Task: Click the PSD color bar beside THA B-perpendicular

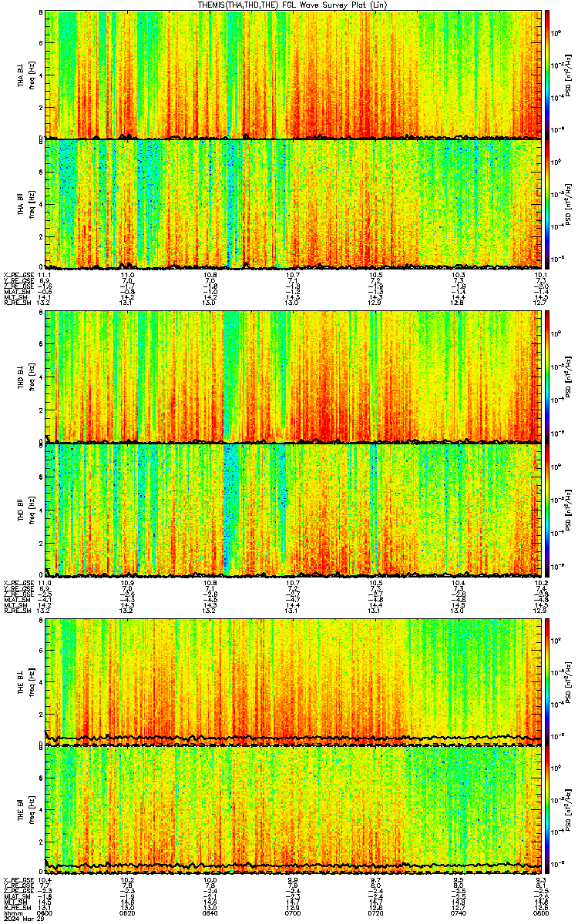Action: point(547,74)
